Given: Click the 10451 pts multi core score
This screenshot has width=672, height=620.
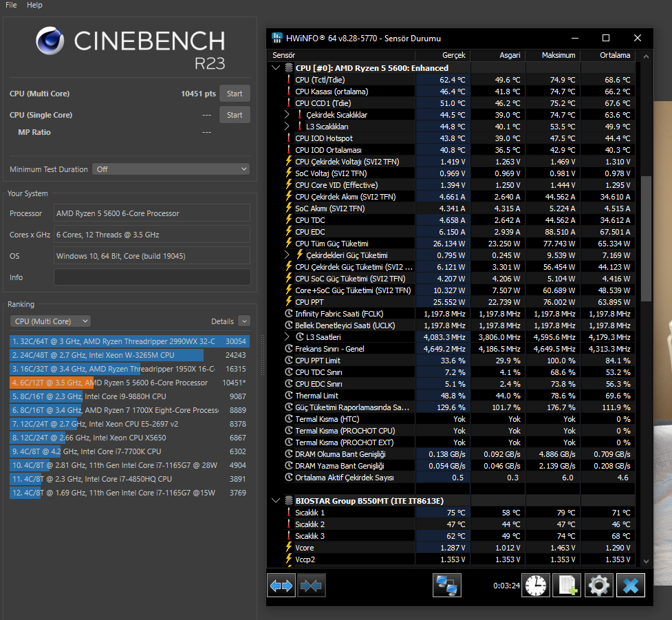Looking at the screenshot, I should [198, 94].
